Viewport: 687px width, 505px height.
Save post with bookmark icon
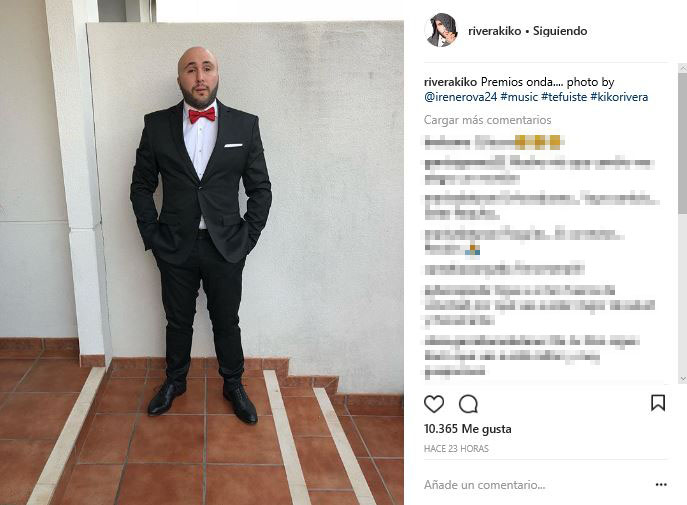658,403
